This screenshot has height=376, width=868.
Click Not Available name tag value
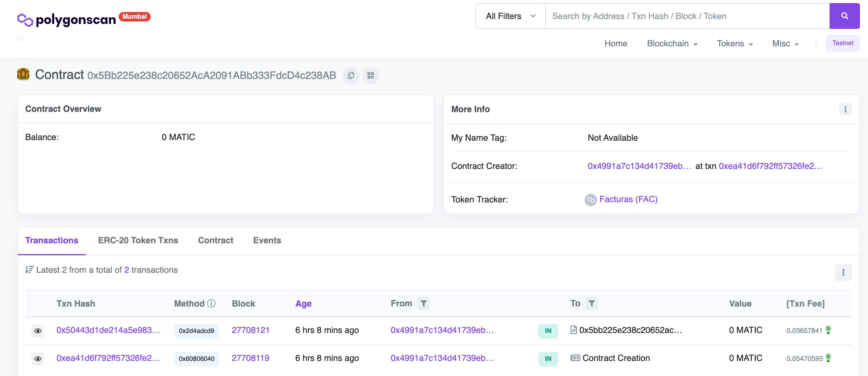tap(613, 138)
